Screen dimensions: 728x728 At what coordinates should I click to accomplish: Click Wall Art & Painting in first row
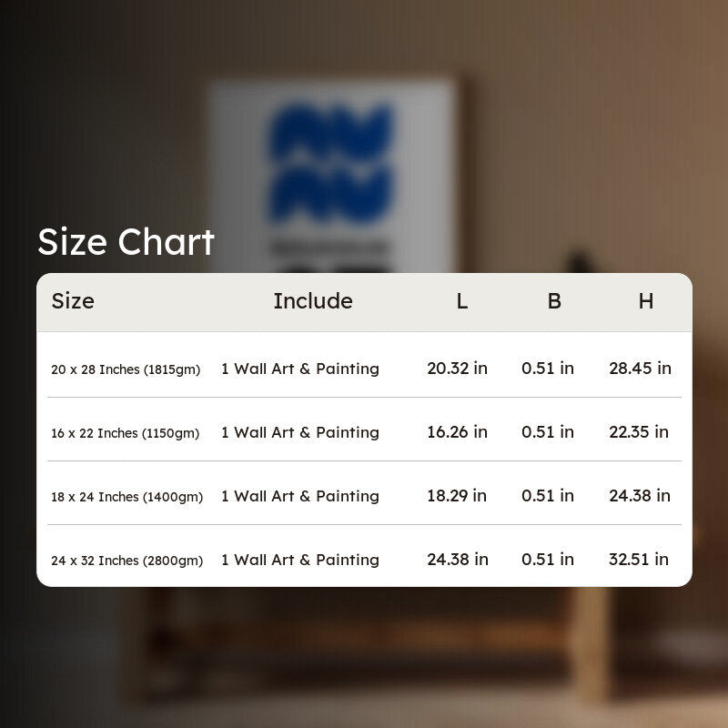(307, 369)
